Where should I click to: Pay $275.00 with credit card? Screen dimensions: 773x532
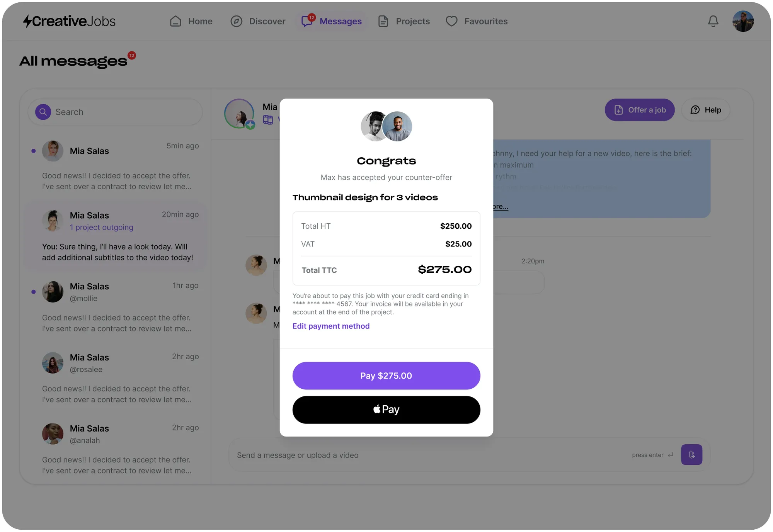386,376
